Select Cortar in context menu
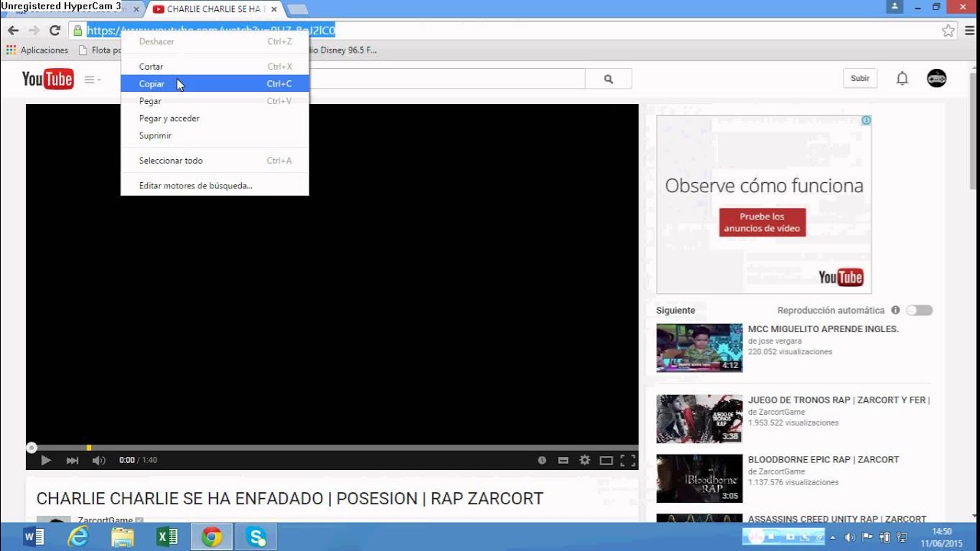This screenshot has width=980, height=551. tap(215, 67)
